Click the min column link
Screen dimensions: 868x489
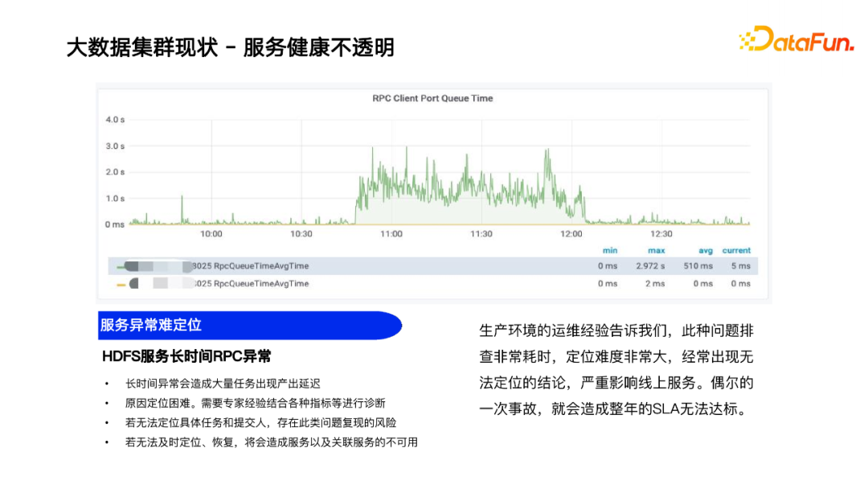pos(608,250)
